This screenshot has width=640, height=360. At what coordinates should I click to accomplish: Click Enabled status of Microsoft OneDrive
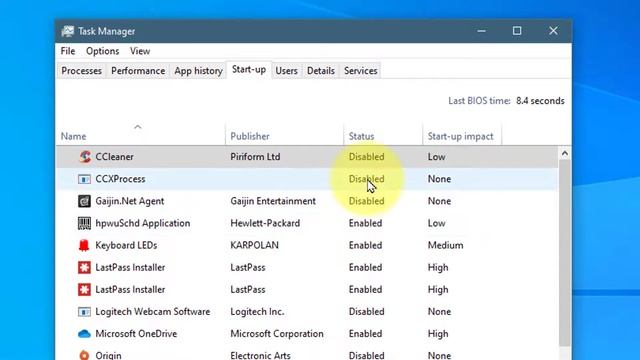click(x=365, y=334)
